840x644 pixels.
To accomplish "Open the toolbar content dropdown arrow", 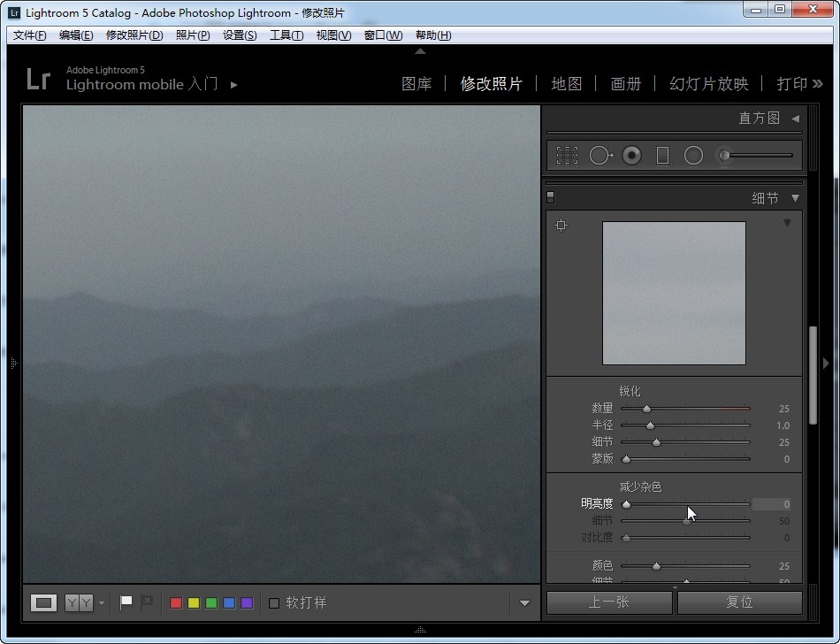I will coord(524,603).
